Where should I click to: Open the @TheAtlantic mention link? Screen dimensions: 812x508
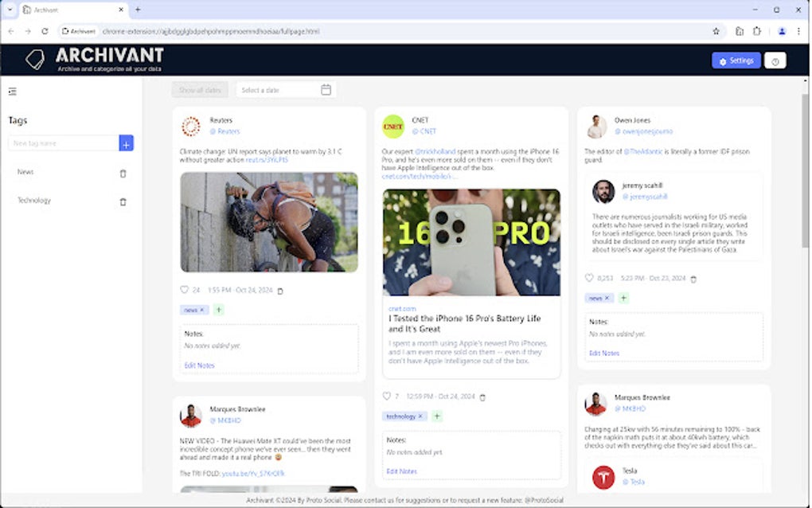pos(643,152)
